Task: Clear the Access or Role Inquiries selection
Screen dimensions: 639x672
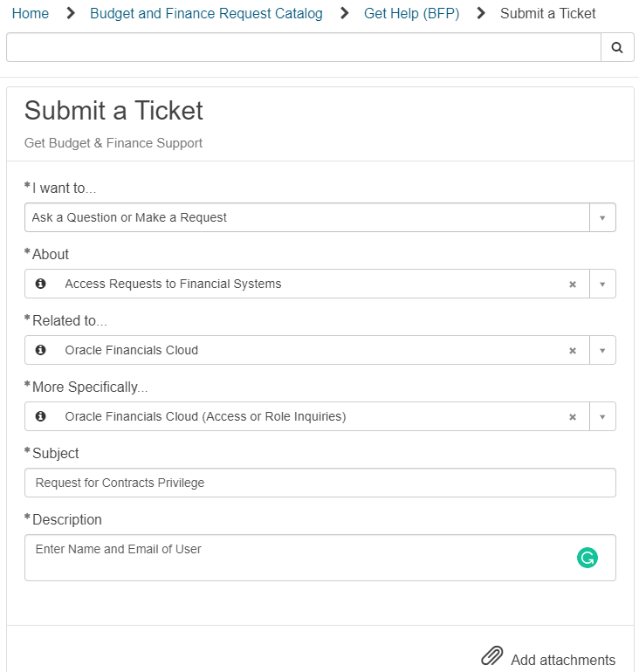Action: [x=572, y=417]
